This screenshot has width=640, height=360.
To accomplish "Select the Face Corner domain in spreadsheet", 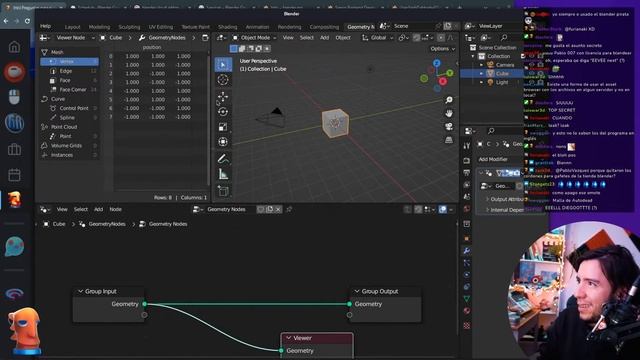I will point(69,90).
